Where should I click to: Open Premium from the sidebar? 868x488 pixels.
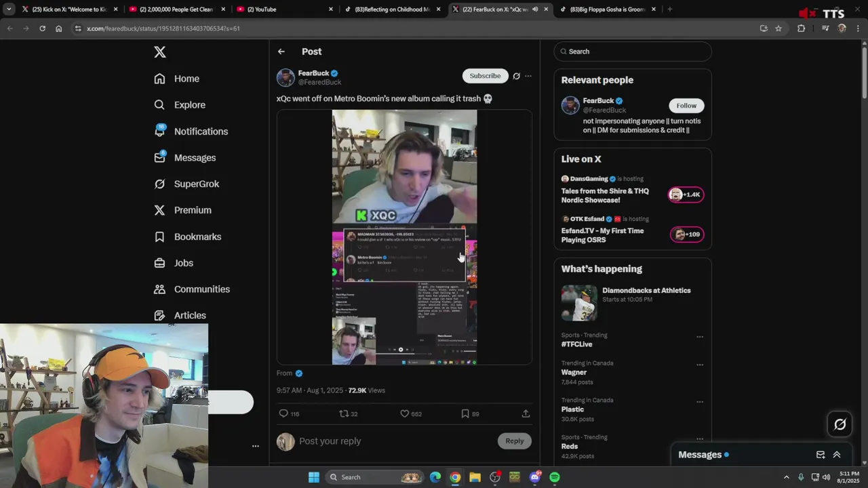183,210
